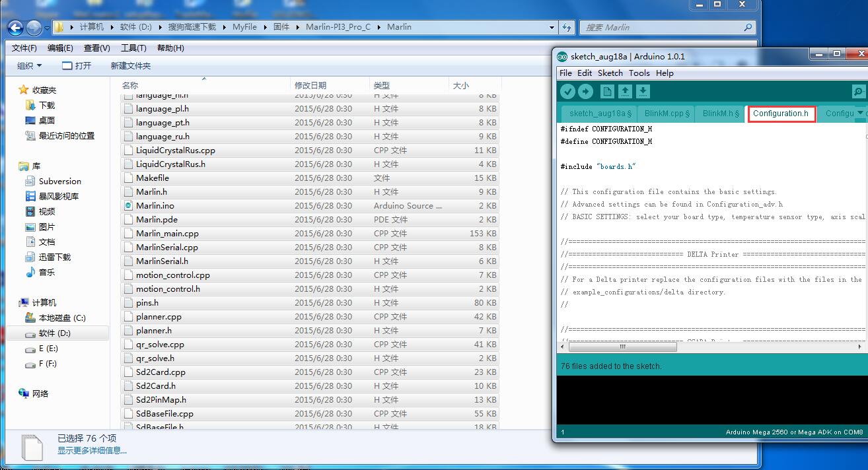Select the pins.h file row
Image resolution: width=868 pixels, height=470 pixels.
click(310, 303)
